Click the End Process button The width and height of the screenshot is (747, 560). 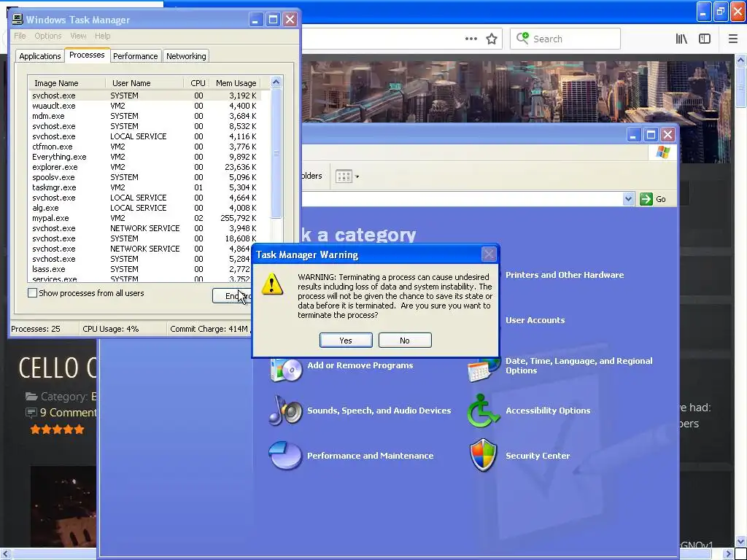coord(231,296)
